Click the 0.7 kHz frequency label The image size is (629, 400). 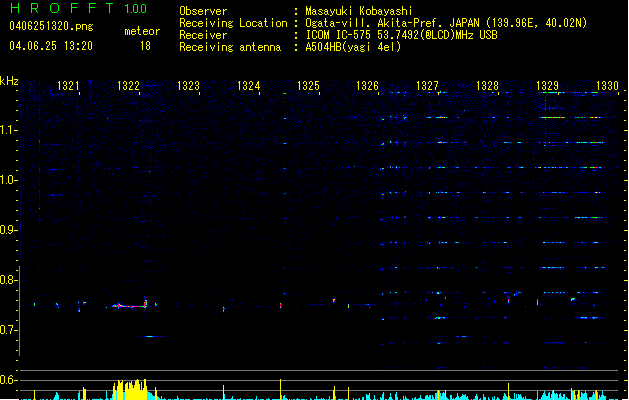point(8,330)
